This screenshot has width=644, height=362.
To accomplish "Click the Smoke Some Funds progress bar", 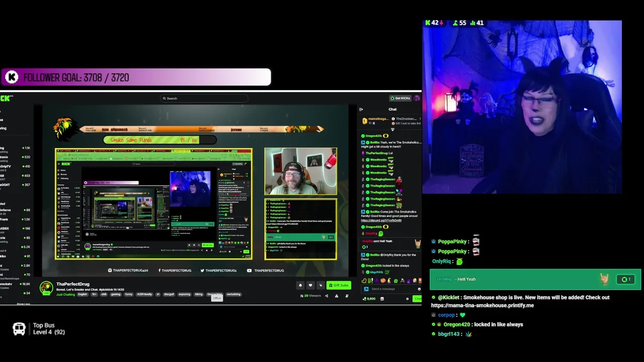I will coord(159,140).
